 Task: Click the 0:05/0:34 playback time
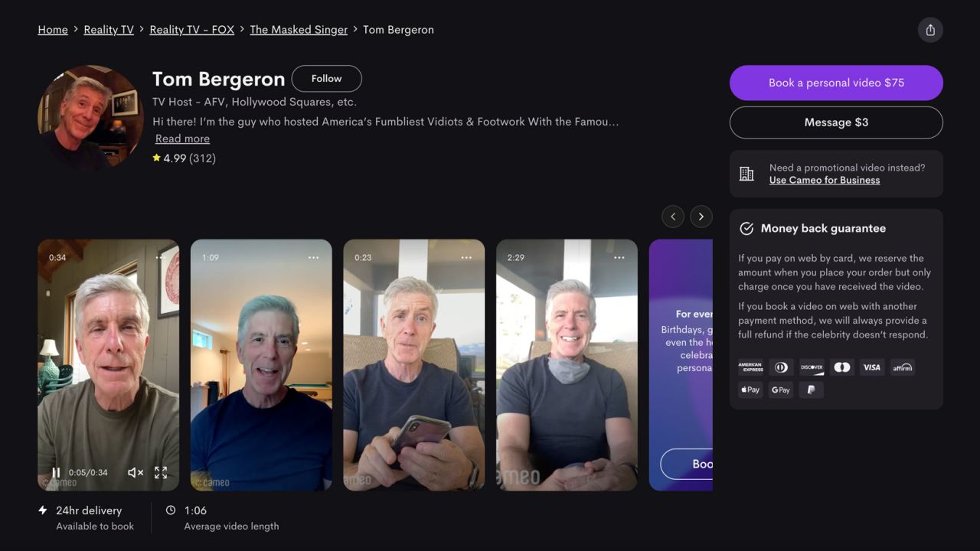[x=88, y=473]
